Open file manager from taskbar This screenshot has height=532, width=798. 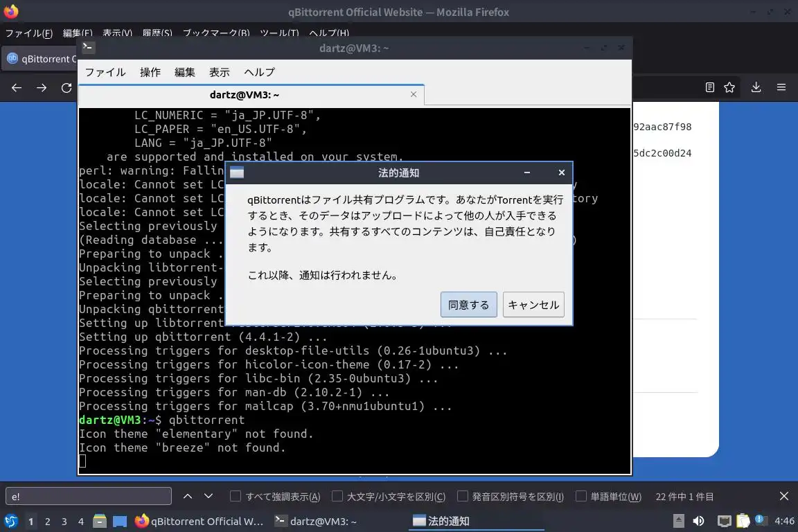click(100, 522)
